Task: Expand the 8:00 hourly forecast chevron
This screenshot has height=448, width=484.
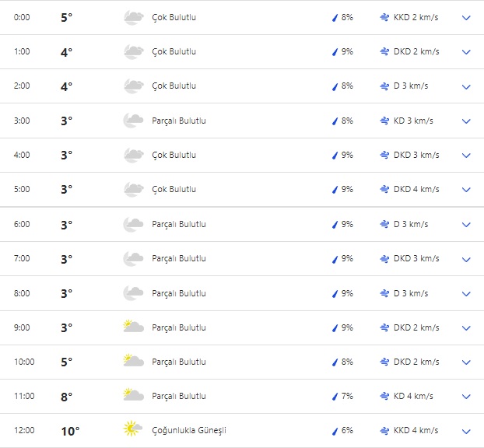Action: pyautogui.click(x=466, y=293)
